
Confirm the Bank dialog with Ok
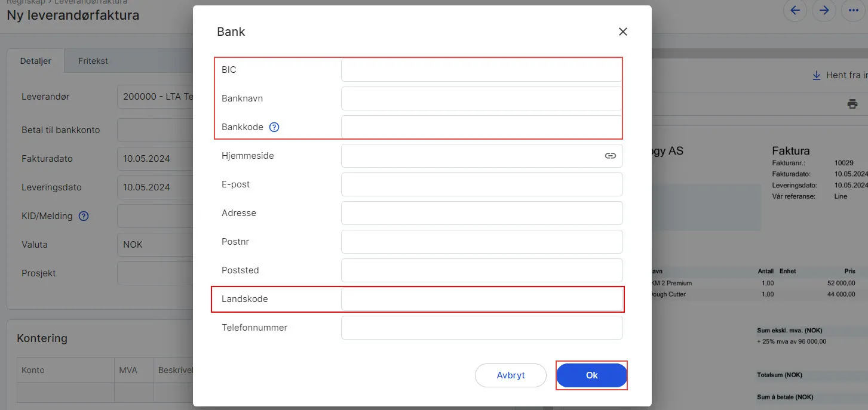pyautogui.click(x=591, y=375)
